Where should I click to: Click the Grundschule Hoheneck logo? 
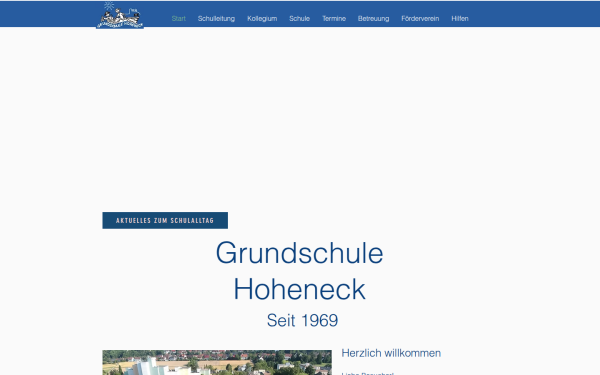coord(120,15)
